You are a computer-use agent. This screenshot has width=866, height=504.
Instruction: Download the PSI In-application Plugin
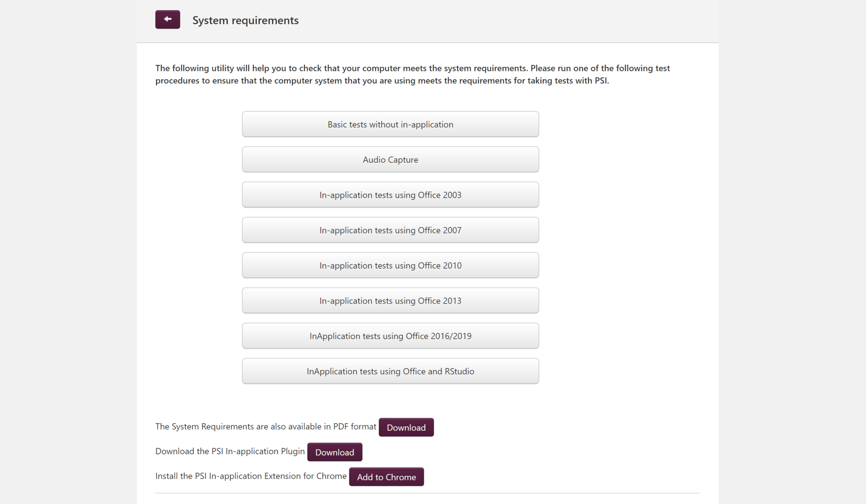[334, 452]
